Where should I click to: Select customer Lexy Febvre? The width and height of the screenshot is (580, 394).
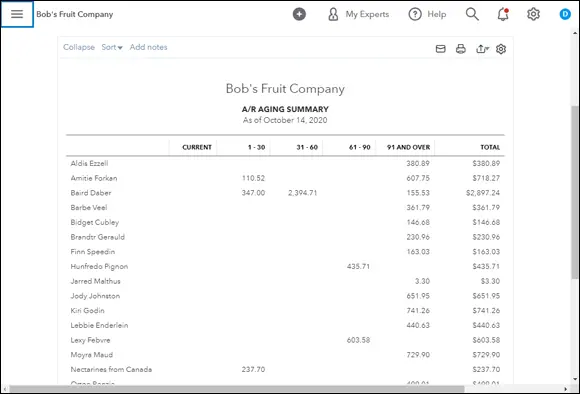click(90, 340)
